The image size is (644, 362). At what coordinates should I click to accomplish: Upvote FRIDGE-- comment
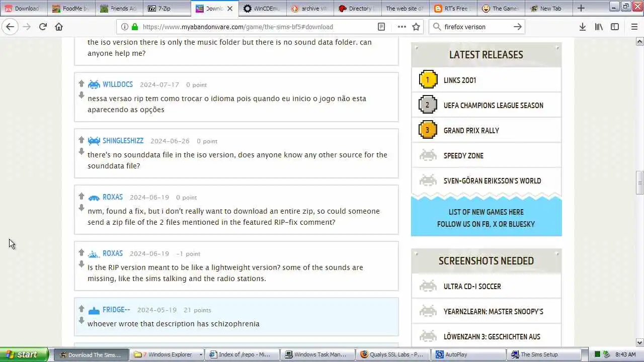point(82,308)
